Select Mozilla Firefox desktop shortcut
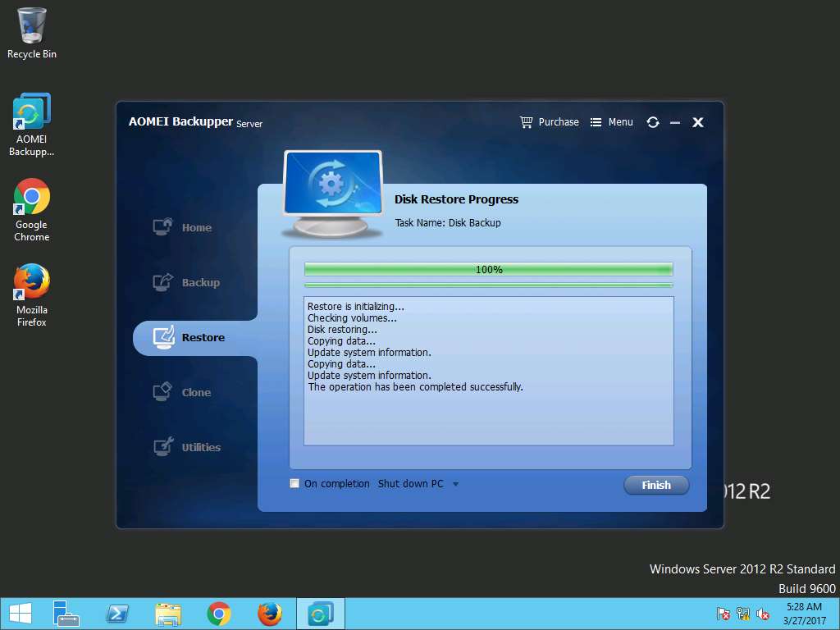Viewport: 840px width, 630px height. click(x=32, y=295)
